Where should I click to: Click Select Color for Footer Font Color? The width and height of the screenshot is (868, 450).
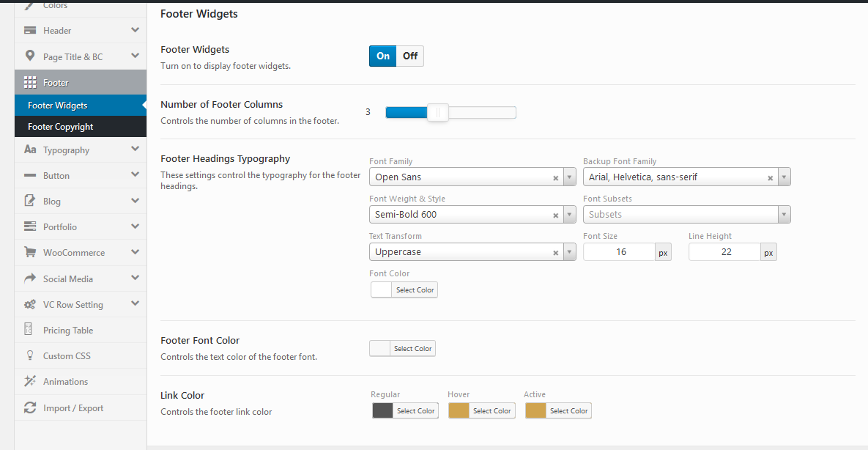click(x=412, y=349)
